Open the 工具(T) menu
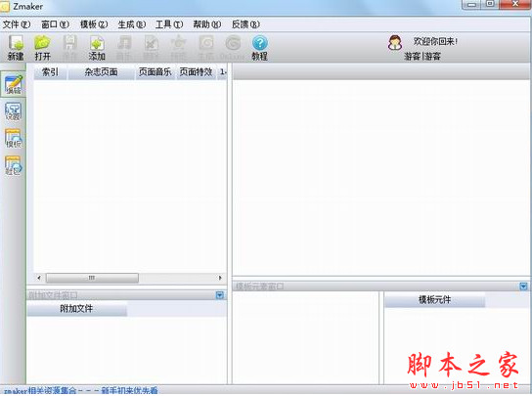532x396 pixels. tap(169, 24)
